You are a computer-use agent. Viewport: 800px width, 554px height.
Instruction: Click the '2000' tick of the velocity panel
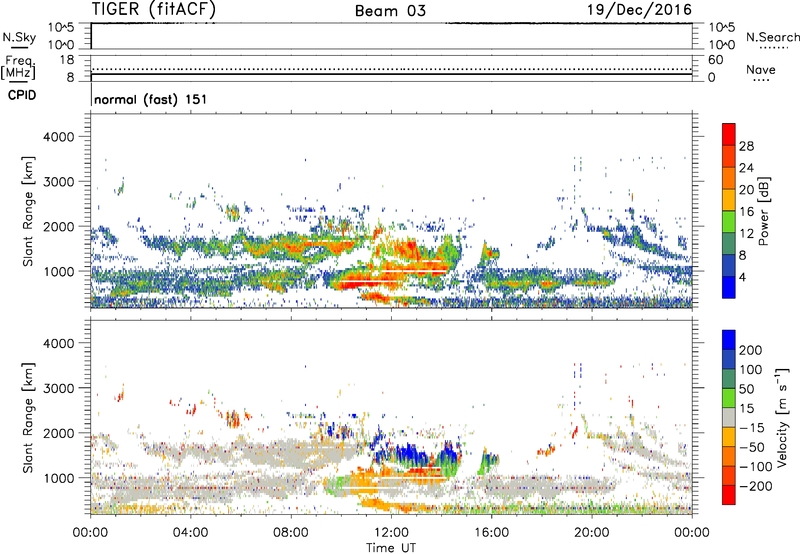coord(59,433)
